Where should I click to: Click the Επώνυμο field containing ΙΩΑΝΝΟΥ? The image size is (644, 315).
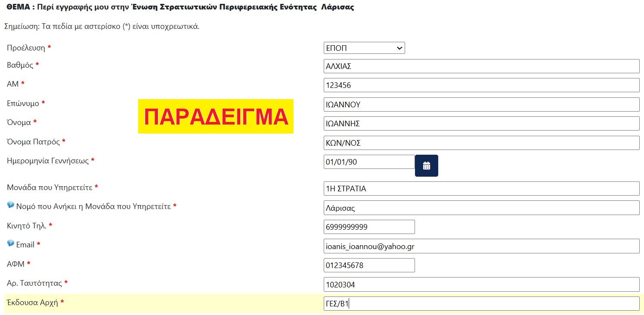(x=481, y=104)
